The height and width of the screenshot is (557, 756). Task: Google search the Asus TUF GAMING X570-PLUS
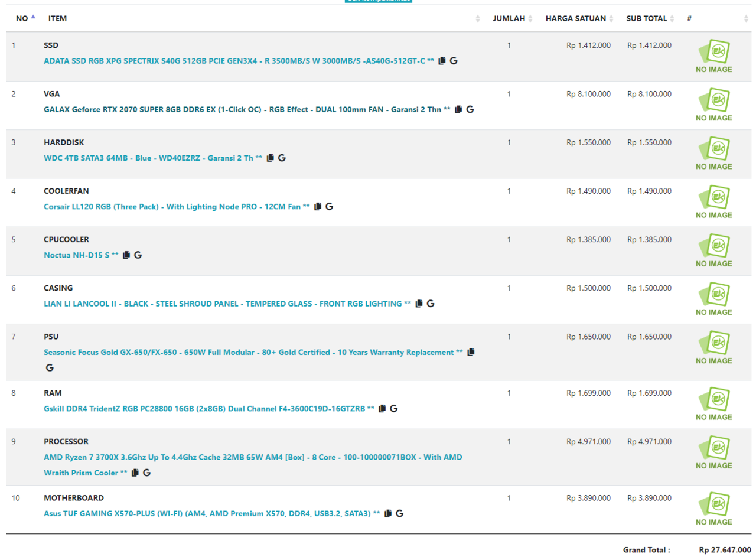point(400,513)
